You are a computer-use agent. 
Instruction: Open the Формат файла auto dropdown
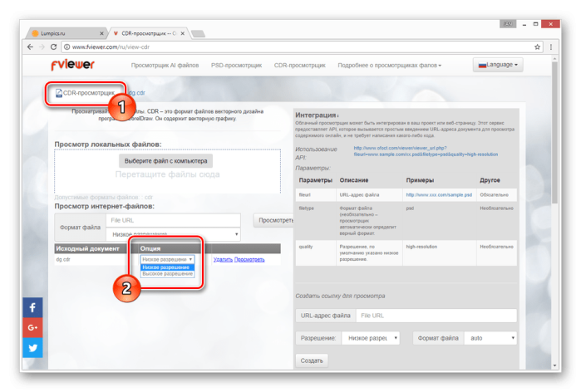click(x=490, y=338)
